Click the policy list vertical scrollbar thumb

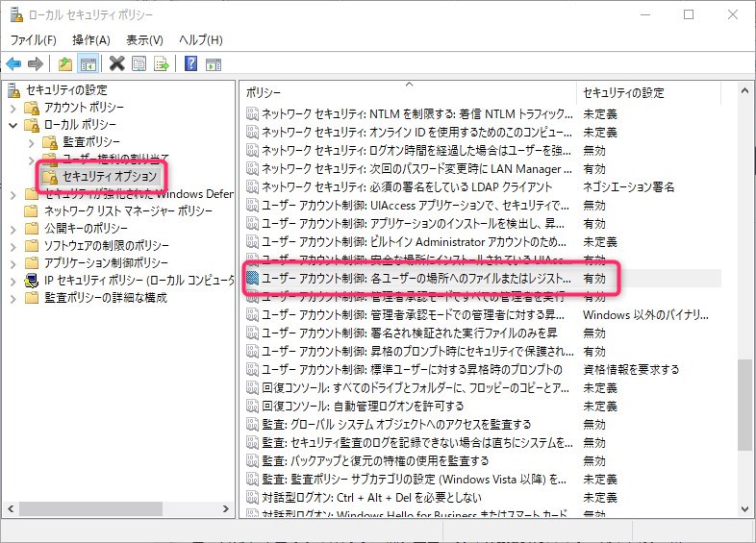pos(744,405)
